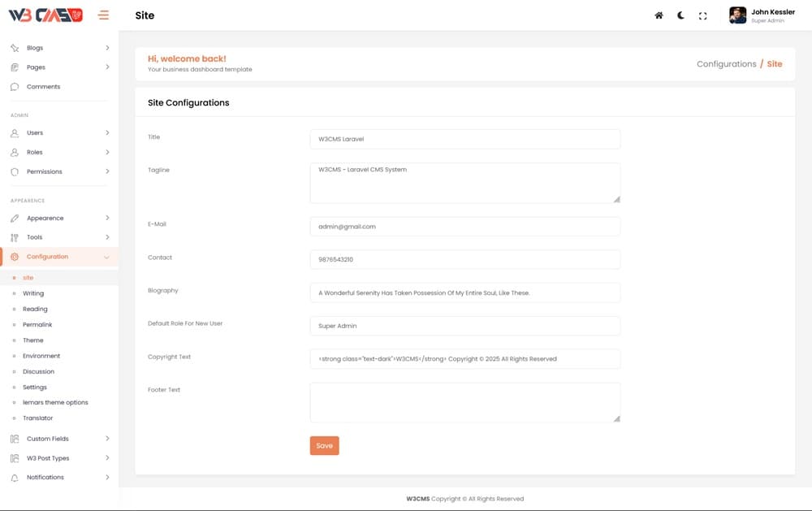Screen dimensions: 812x511
Task: Open the John Kessler profile avatar
Action: [x=737, y=15]
